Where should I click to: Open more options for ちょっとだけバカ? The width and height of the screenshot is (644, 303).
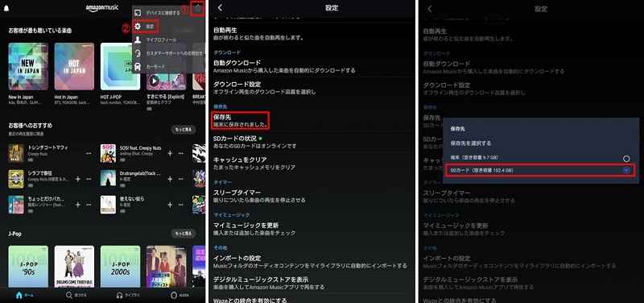point(89,205)
